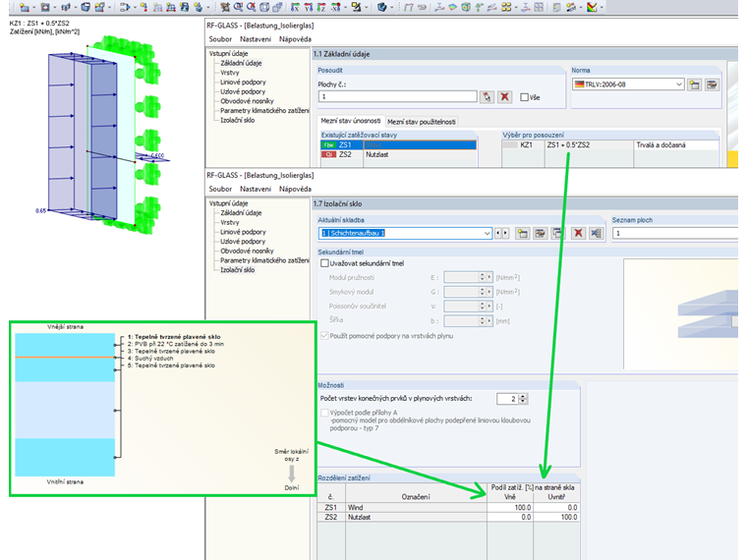
Task: Open Nápověda menu in lower RF-GLASS window
Action: [x=295, y=189]
